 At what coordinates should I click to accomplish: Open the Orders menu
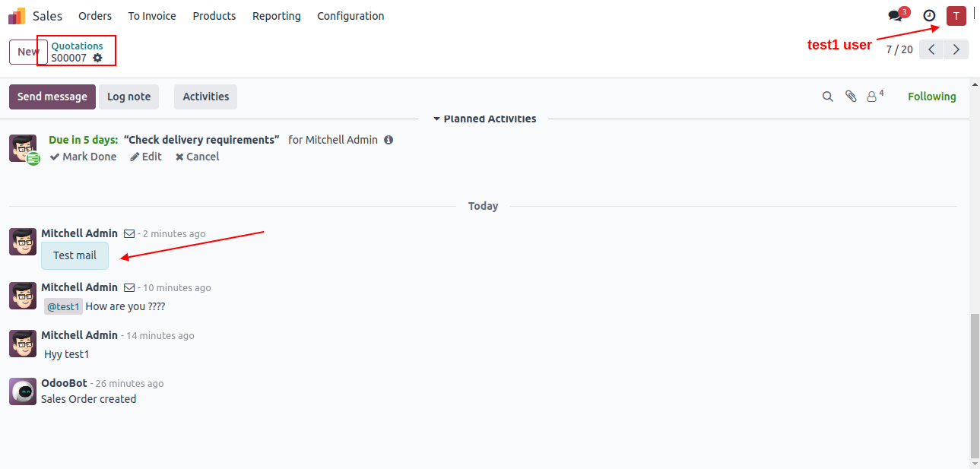click(x=95, y=16)
